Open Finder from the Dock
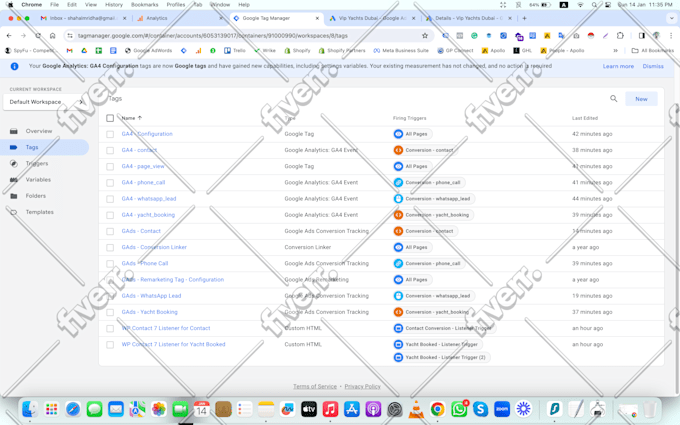This screenshot has width=680, height=425. 30,409
